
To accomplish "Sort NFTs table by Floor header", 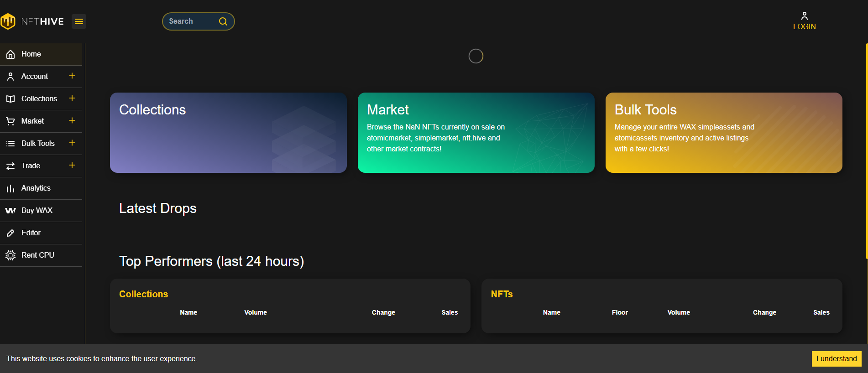I will (620, 312).
